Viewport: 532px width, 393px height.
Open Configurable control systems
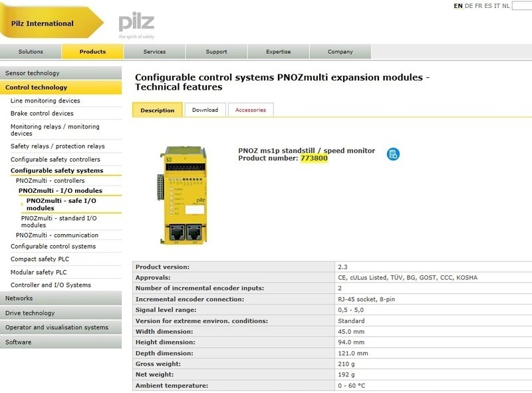tap(53, 247)
